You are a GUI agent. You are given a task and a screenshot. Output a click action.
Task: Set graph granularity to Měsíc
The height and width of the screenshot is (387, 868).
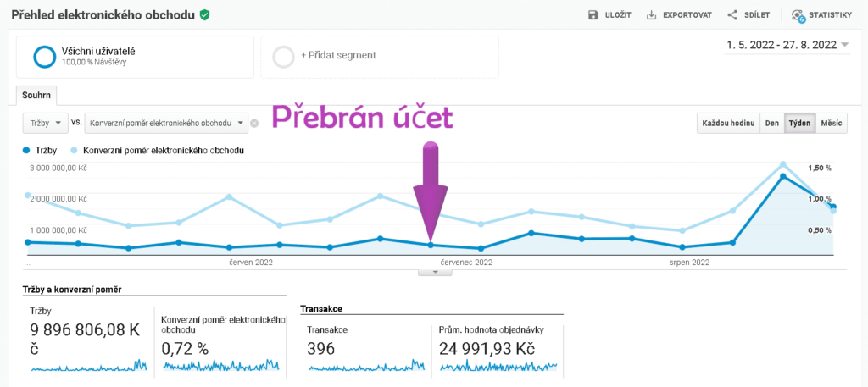(x=831, y=124)
